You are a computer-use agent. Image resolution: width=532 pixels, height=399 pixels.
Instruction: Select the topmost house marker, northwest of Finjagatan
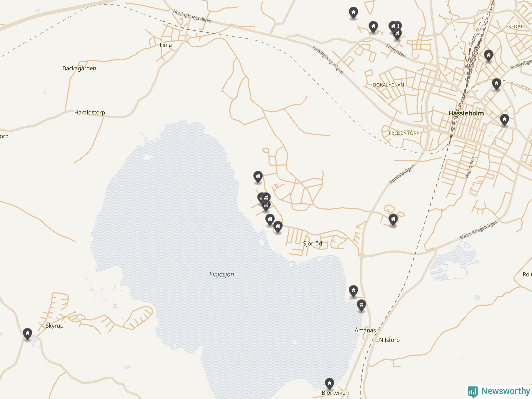tap(353, 12)
